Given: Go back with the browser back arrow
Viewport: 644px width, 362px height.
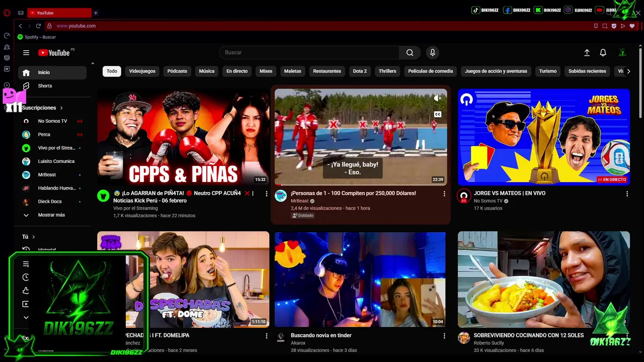Looking at the screenshot, I should coord(20,26).
